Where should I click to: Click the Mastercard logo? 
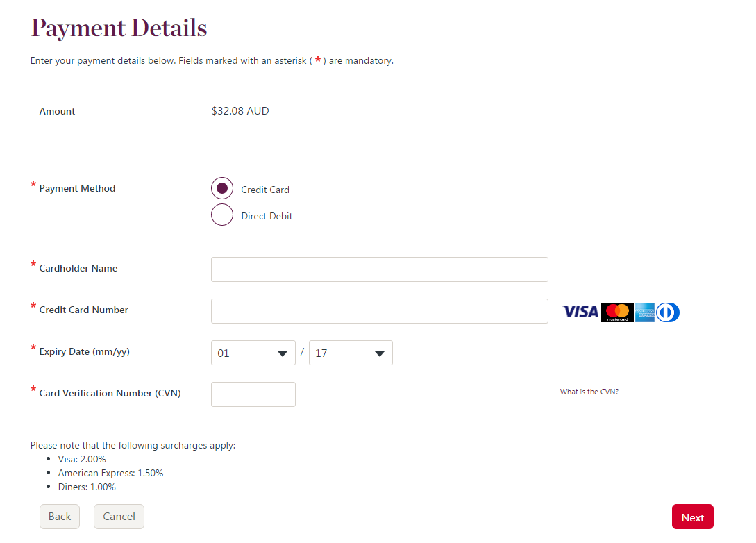(617, 312)
